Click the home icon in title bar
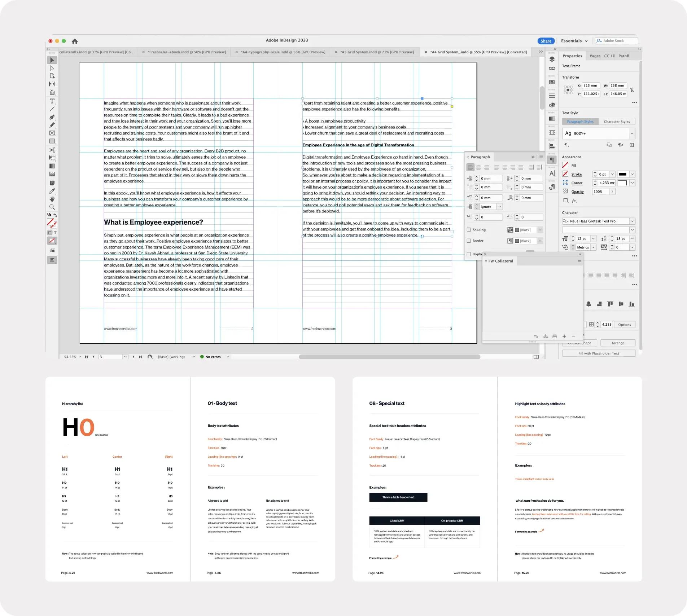 75,41
